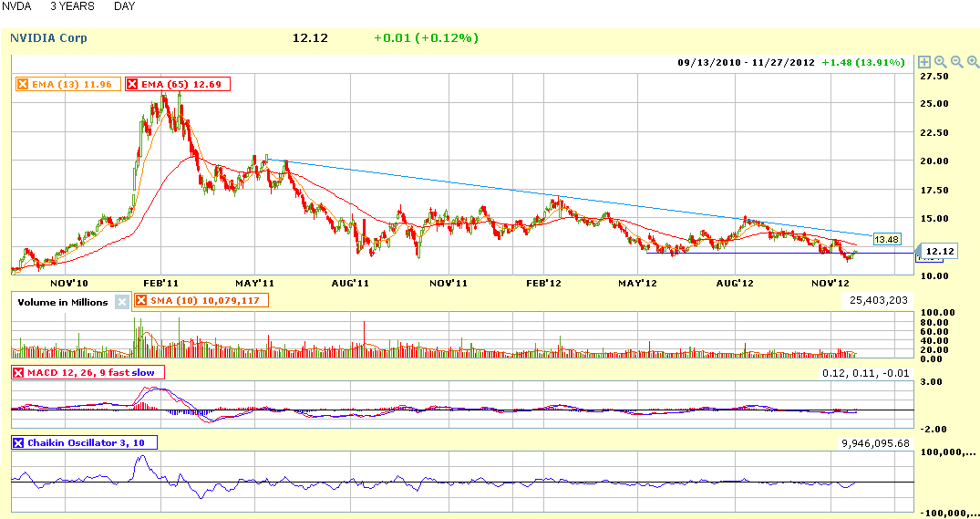This screenshot has height=519, width=980.
Task: Click the 09/13/2010 - 11/27/2012 date range
Action: [x=747, y=63]
